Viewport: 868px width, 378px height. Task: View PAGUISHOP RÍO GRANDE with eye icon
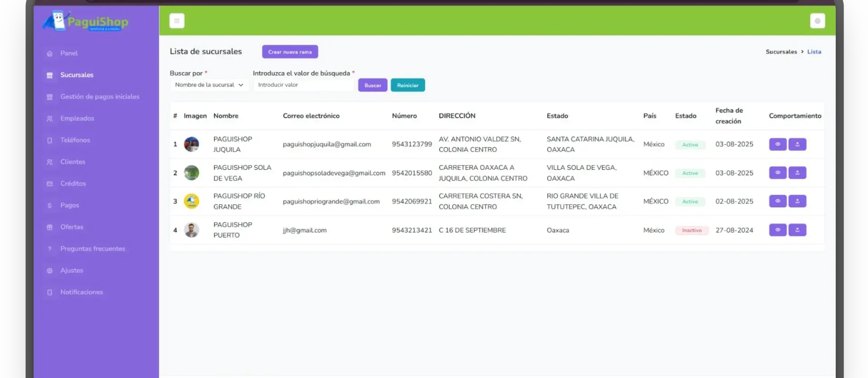coord(777,201)
